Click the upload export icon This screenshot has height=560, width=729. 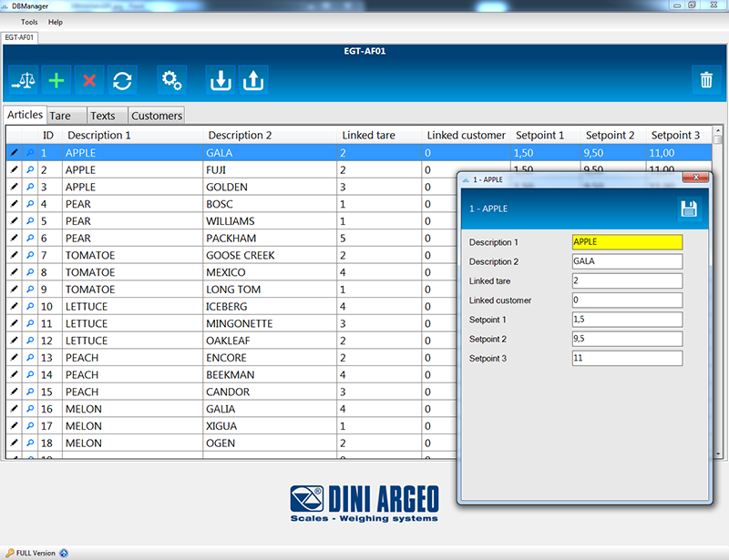coord(253,80)
